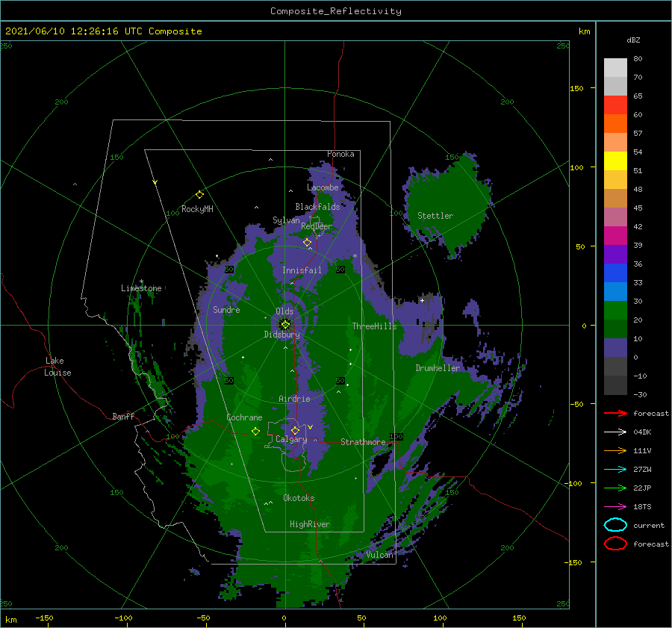Click the 04DK legend text
Screen dimensions: 672x628
coord(642,432)
